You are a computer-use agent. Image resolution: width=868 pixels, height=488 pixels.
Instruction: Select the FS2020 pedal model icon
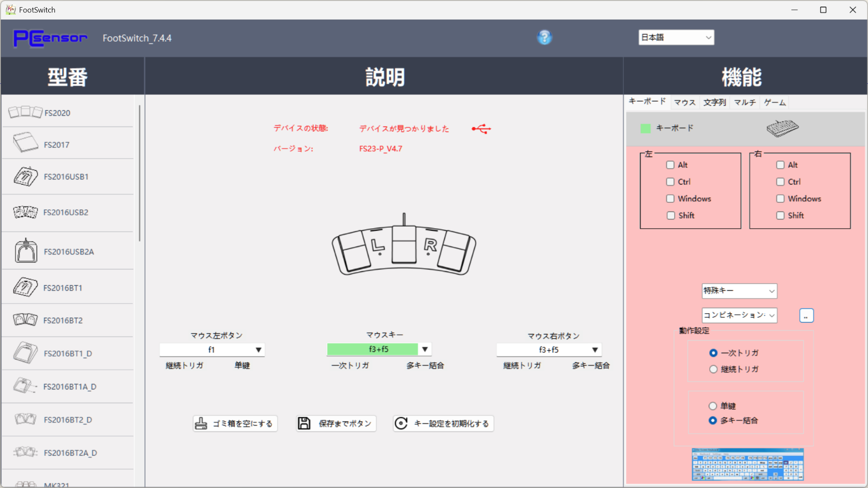[x=25, y=112]
